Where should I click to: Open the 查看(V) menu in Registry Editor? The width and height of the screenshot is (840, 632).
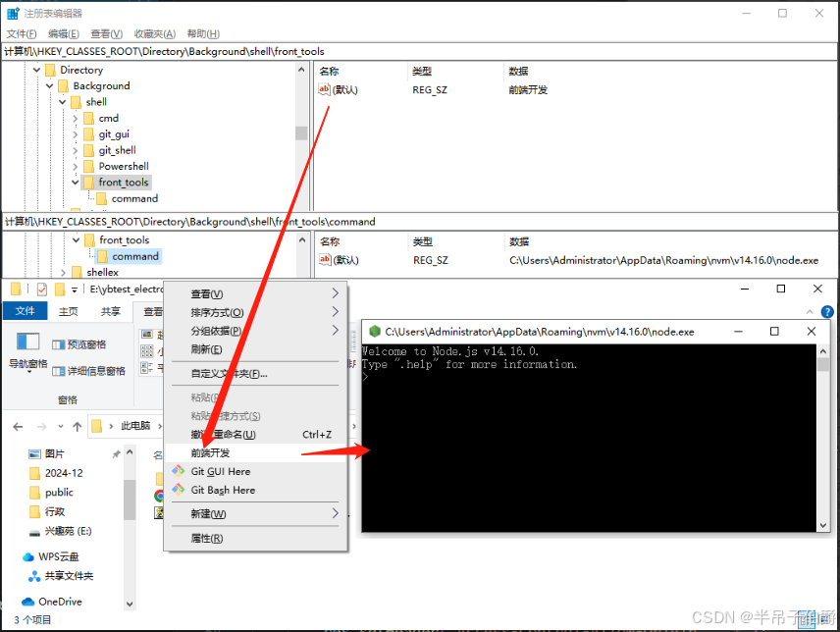tap(107, 33)
